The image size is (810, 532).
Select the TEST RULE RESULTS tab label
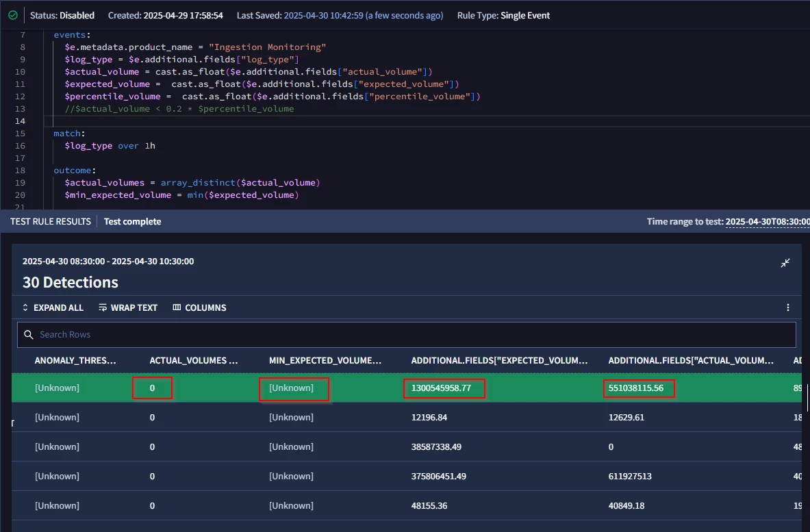coord(51,222)
